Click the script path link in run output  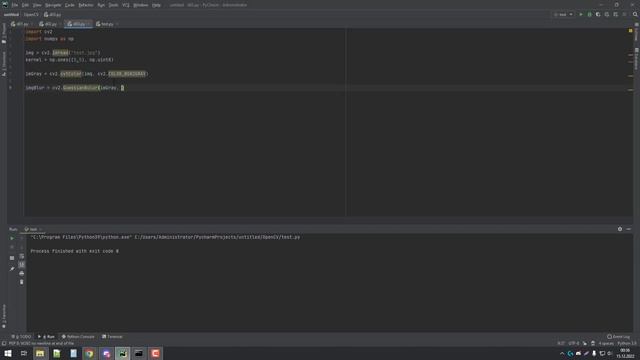point(217,237)
